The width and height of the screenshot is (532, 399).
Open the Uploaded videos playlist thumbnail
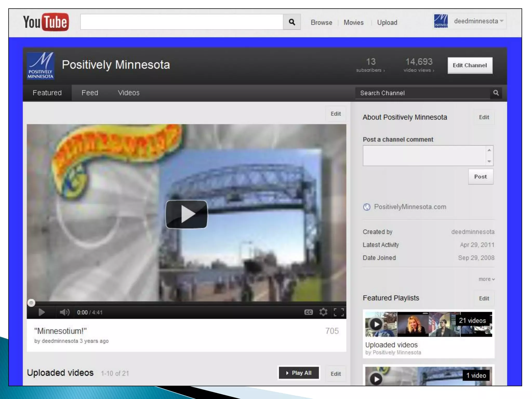(428, 324)
